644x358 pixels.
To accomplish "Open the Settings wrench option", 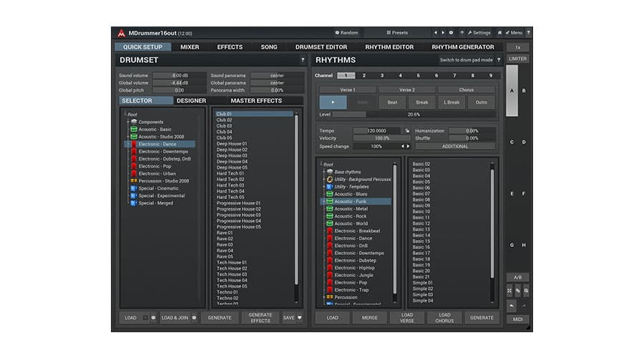I will [479, 32].
